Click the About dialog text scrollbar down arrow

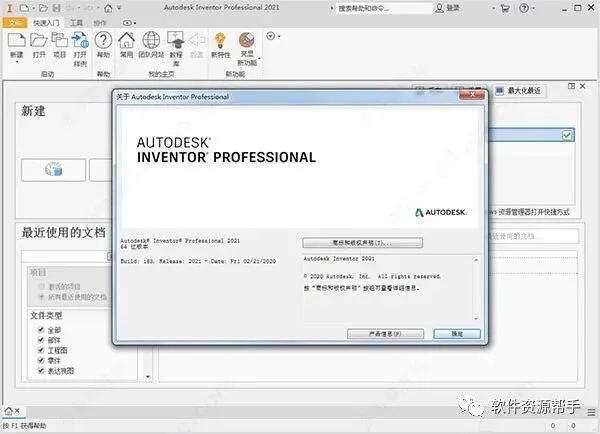pyautogui.click(x=476, y=318)
